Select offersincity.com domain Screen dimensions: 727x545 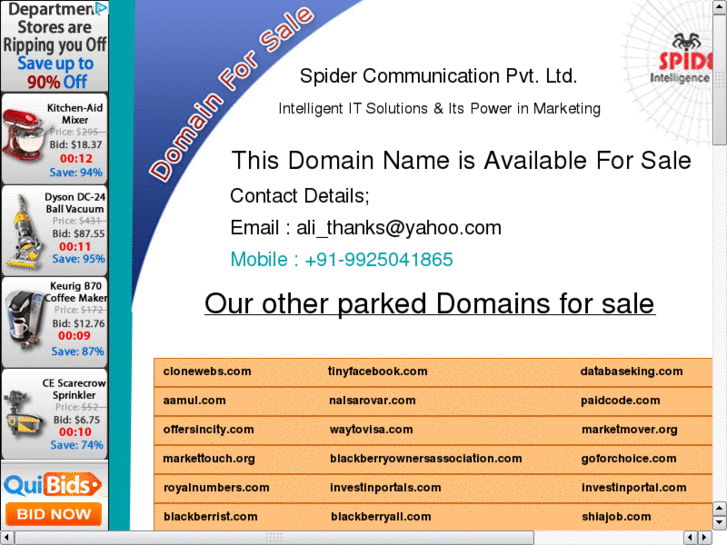pos(209,430)
